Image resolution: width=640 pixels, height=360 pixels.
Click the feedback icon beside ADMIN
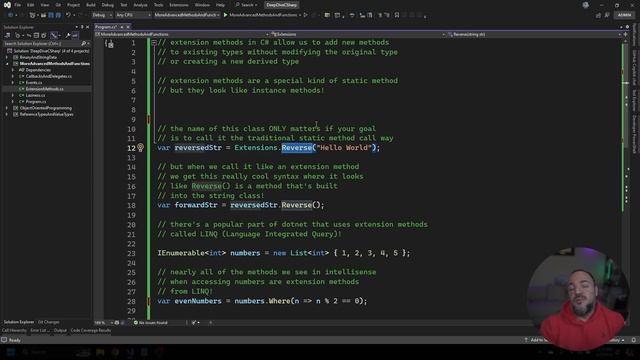click(607, 15)
